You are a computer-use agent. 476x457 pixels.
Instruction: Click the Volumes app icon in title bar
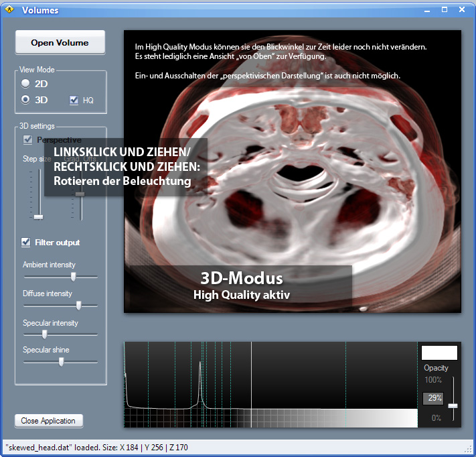pos(10,9)
